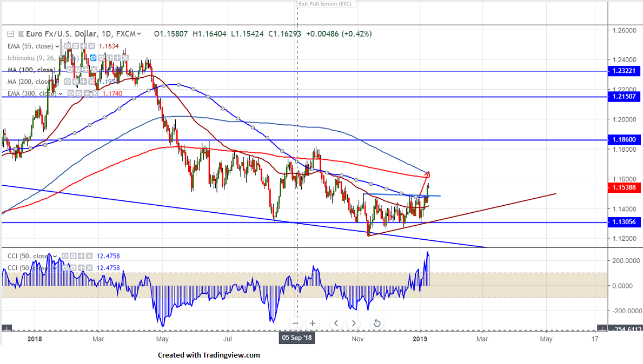Click the +0.00486 (+0.42%) change value
This screenshot has height=364, width=643.
(339, 34)
